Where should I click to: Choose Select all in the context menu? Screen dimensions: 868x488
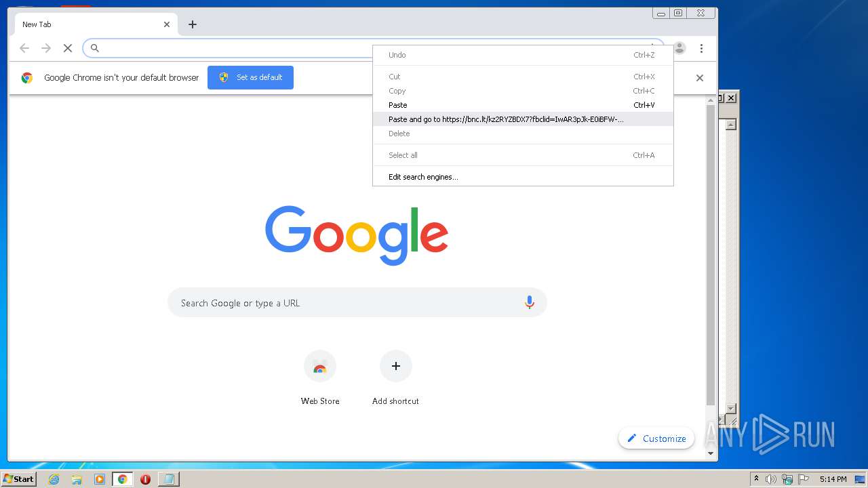[x=523, y=155]
